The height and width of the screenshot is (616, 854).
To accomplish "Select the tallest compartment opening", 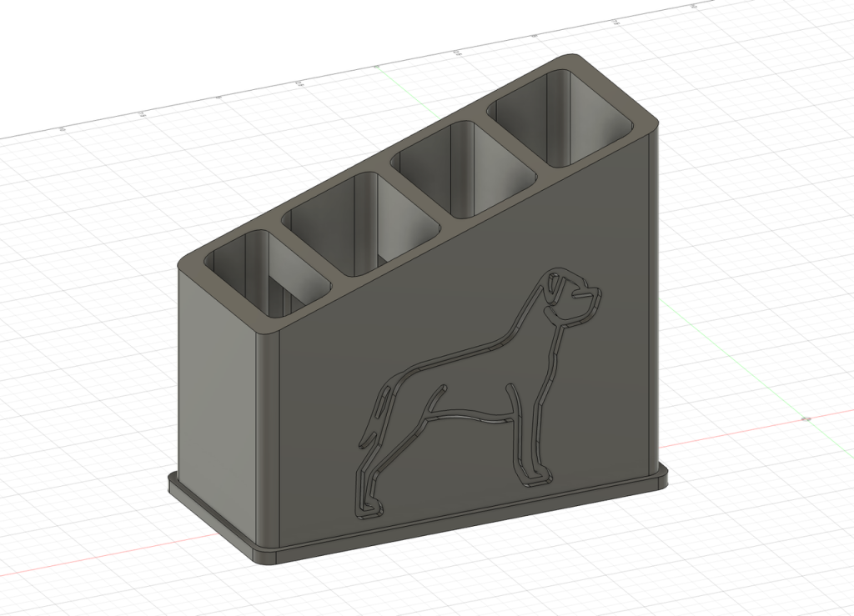I will click(561, 118).
